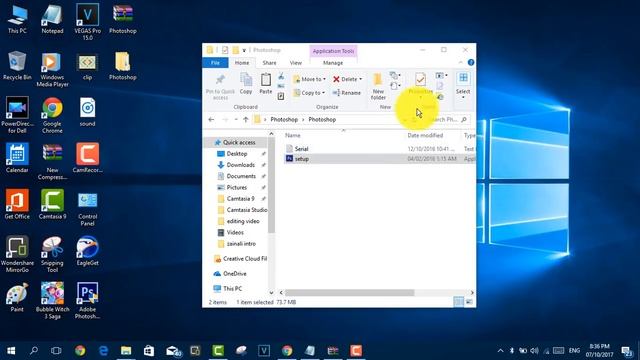Open the Move to dropdown

pyautogui.click(x=309, y=79)
